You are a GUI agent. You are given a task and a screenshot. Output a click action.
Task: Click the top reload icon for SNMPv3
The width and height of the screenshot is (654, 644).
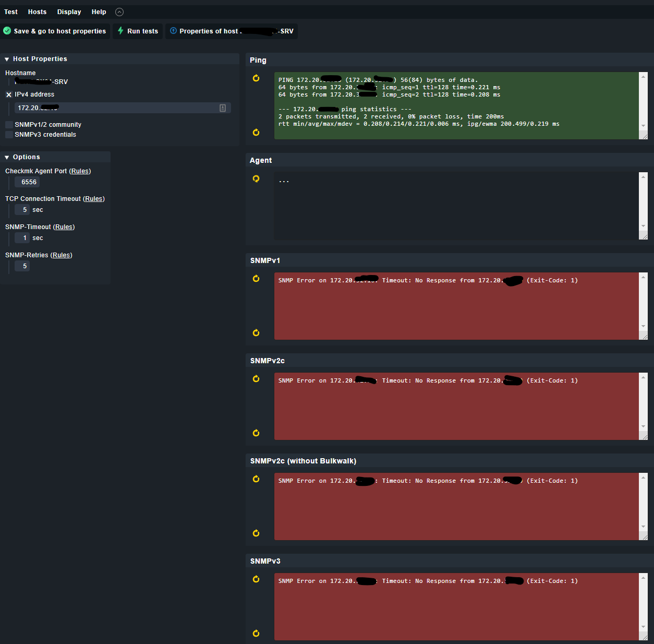(x=256, y=579)
